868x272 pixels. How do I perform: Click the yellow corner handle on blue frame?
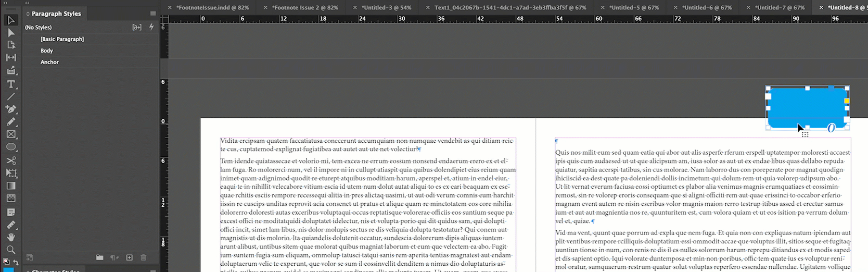click(x=847, y=101)
